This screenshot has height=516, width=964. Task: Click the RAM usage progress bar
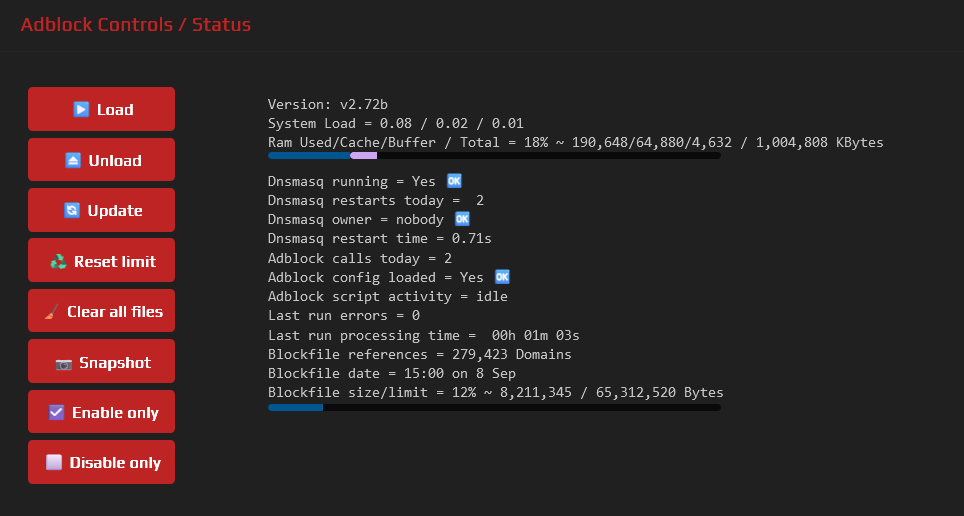click(x=494, y=156)
